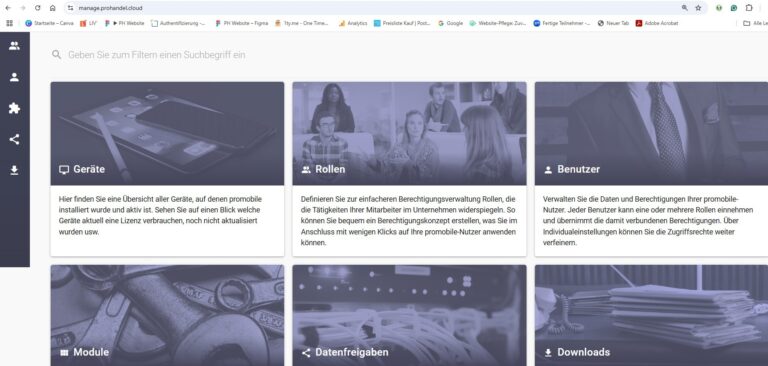Open the user person icon in sidebar
The width and height of the screenshot is (768, 366).
pos(14,77)
